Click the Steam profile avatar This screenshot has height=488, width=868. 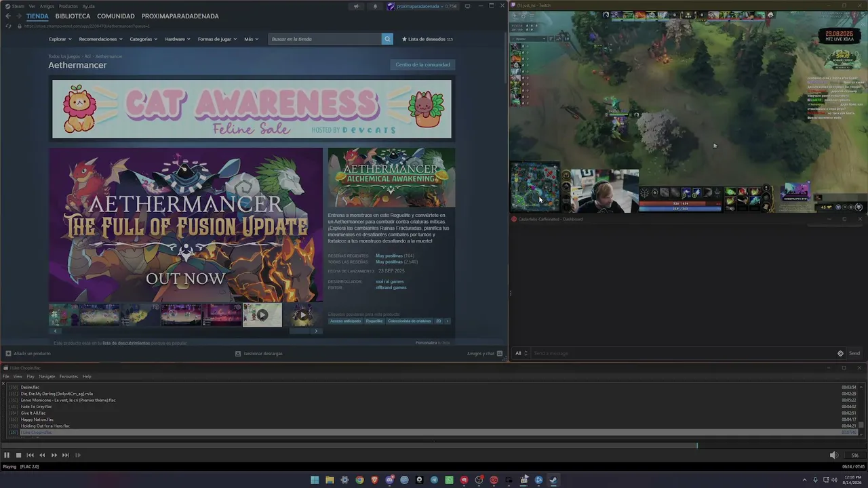391,6
